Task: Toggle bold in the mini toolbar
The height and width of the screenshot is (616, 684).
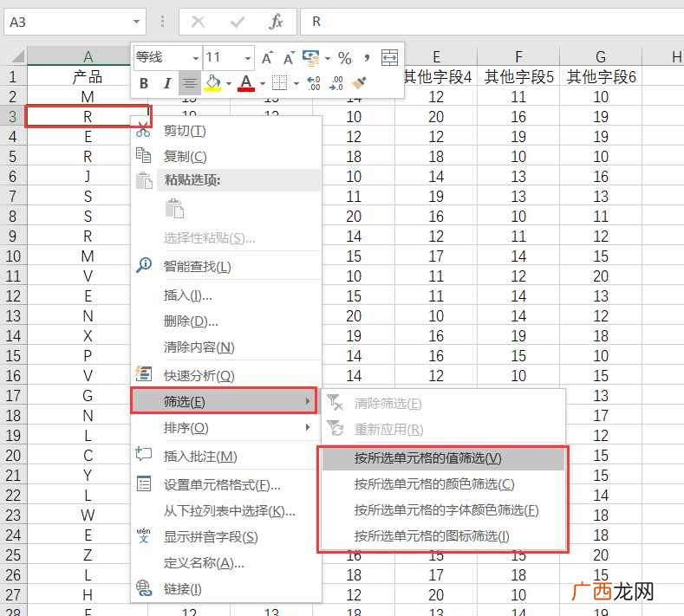Action: [144, 83]
